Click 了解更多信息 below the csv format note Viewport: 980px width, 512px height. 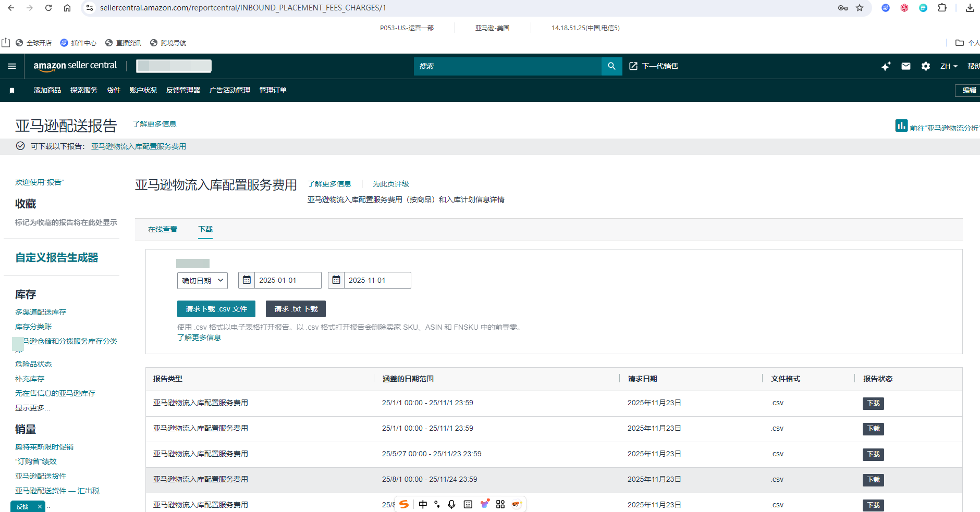[199, 338]
